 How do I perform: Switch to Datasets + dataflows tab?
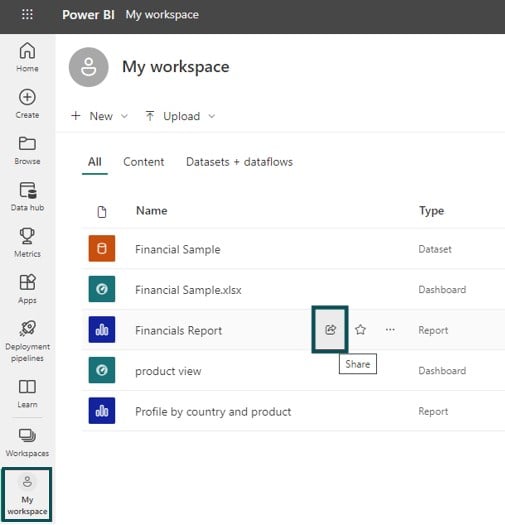(x=239, y=162)
